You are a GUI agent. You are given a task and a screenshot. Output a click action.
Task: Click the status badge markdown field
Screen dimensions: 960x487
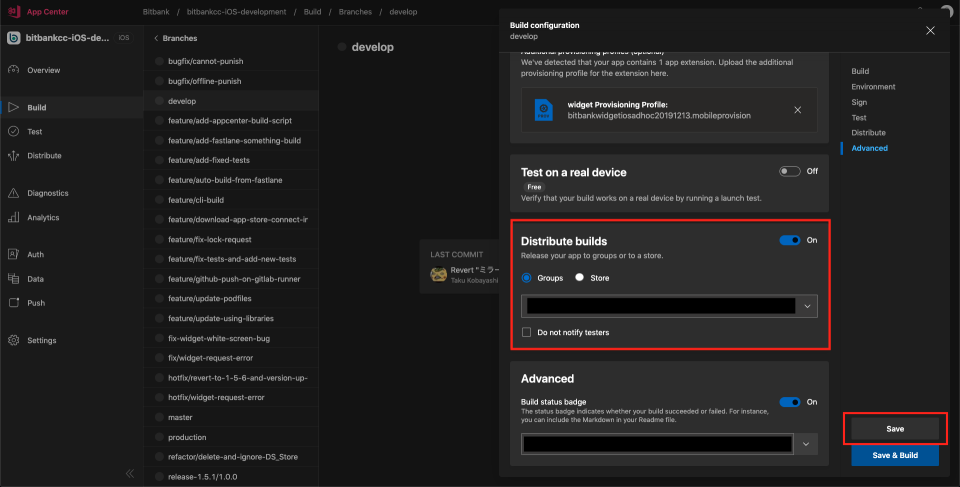pyautogui.click(x=658, y=444)
